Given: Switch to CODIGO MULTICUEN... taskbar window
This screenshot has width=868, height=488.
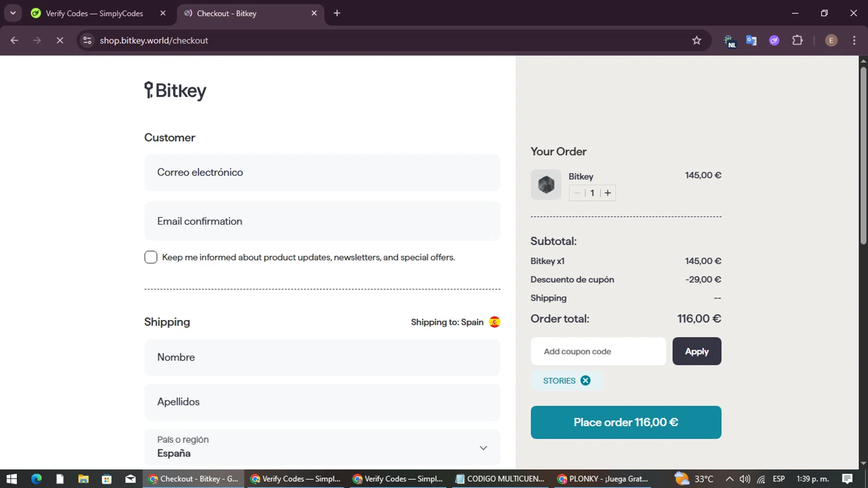Looking at the screenshot, I should tap(500, 479).
